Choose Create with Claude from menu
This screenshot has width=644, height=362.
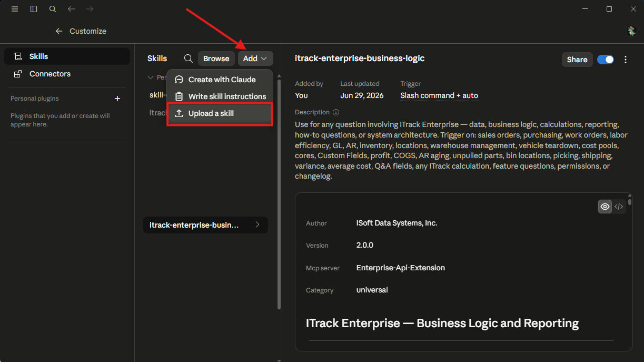point(220,80)
